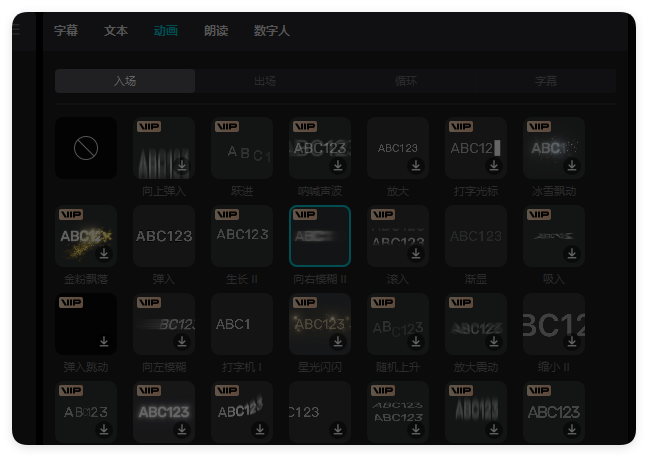Open the 朗读 tab
The width and height of the screenshot is (648, 457).
pos(216,31)
